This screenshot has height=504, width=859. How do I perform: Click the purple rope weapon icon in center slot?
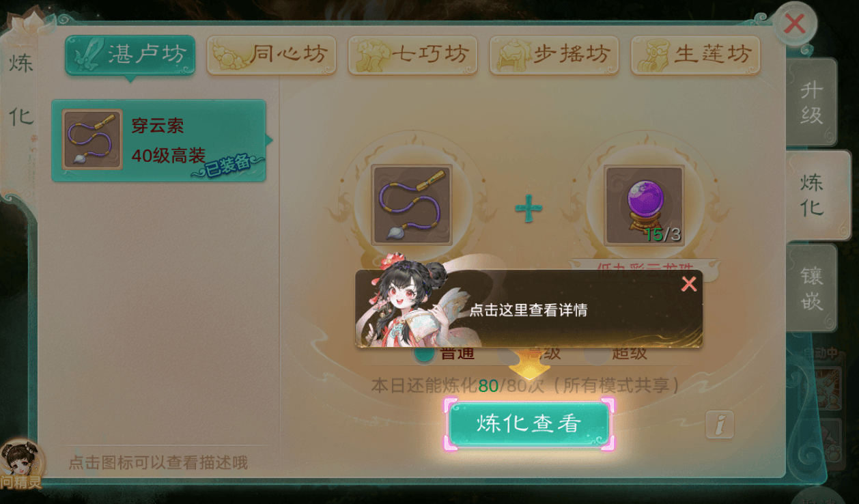411,205
